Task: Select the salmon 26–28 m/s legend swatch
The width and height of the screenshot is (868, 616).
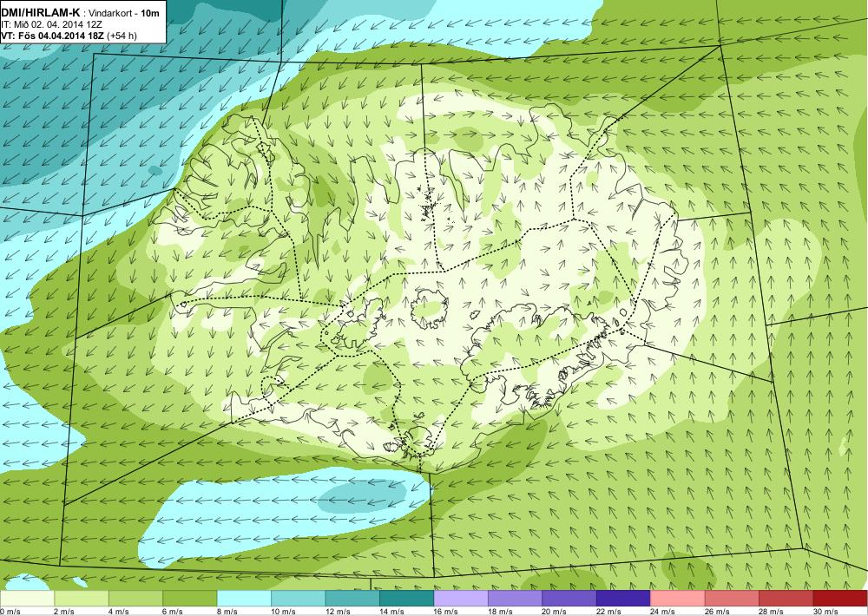Action: pos(733,599)
